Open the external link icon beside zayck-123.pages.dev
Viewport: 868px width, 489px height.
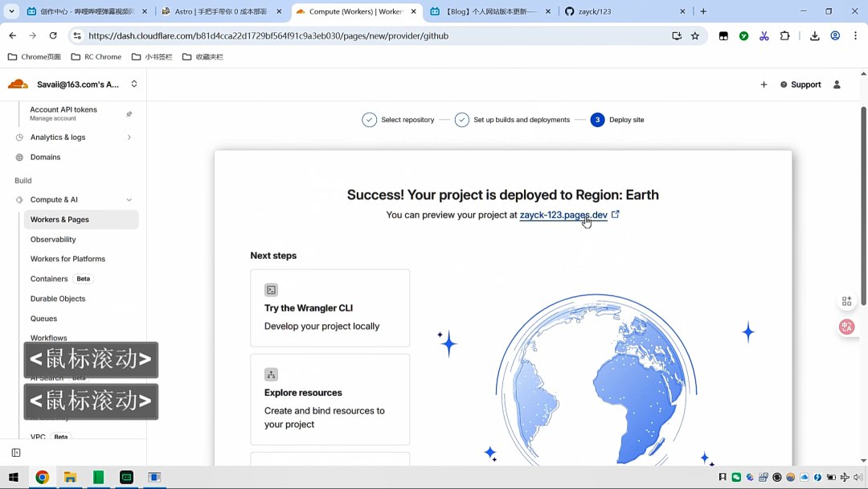[x=616, y=215]
